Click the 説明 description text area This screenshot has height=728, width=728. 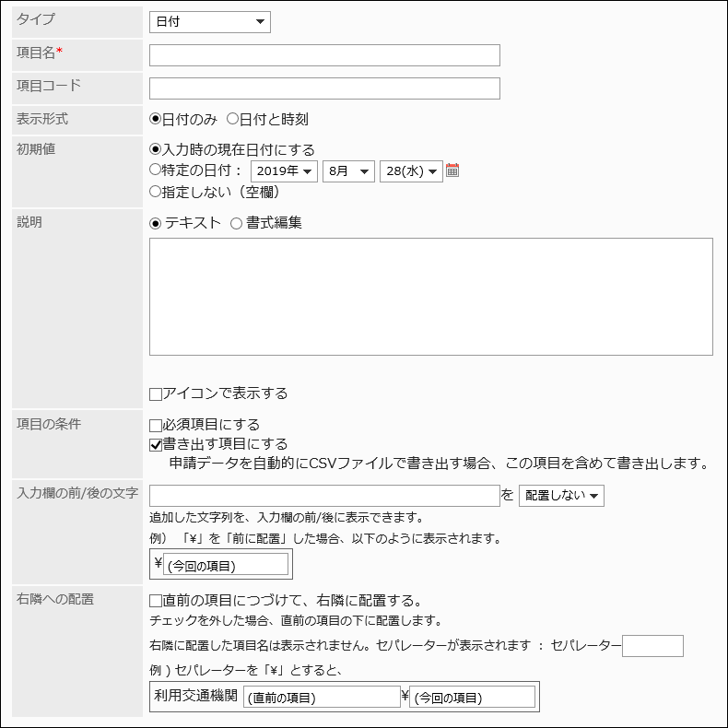(x=431, y=297)
